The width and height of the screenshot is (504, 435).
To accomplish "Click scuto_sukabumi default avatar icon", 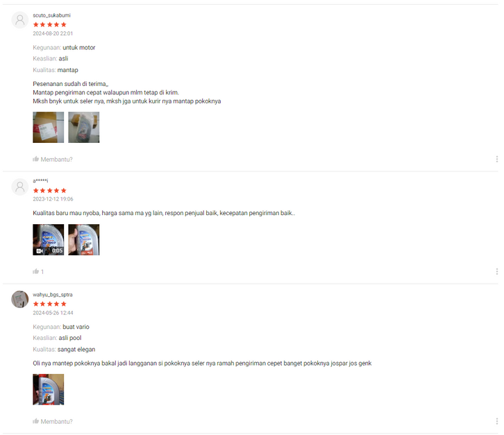I will [x=20, y=20].
